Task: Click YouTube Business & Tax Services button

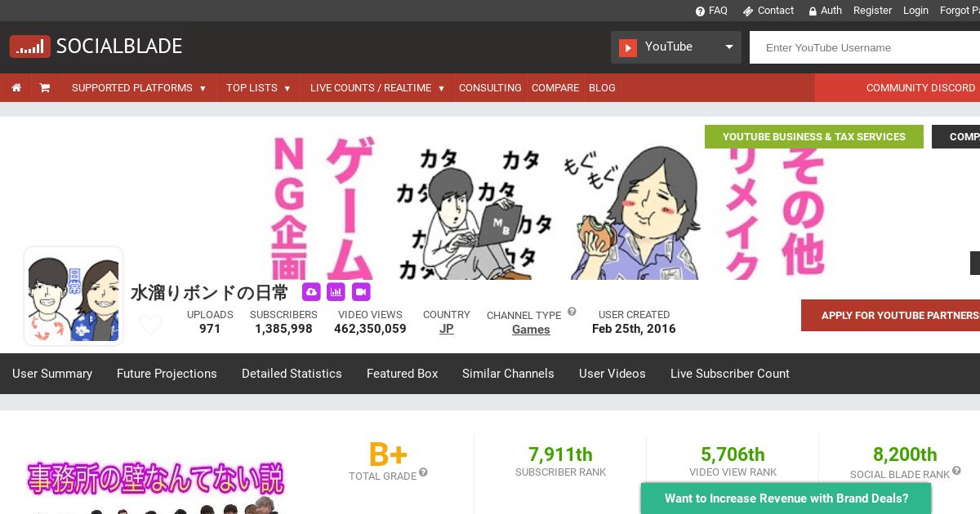Action: tap(814, 137)
